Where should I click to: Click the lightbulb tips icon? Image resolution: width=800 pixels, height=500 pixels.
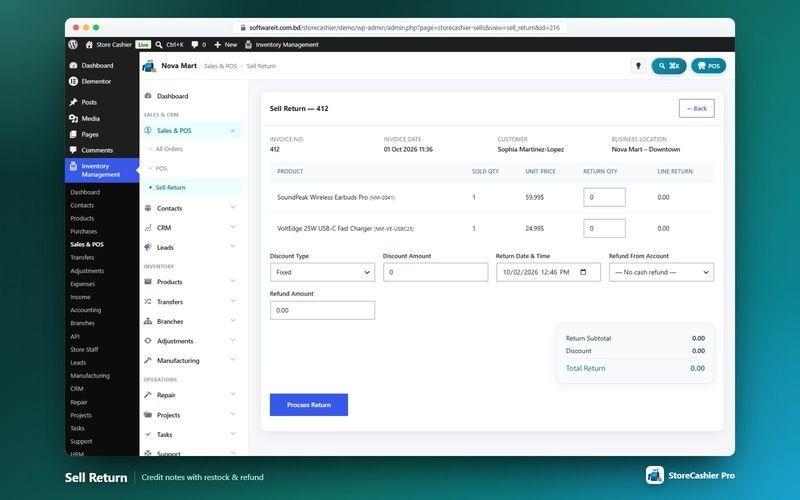[x=638, y=66]
